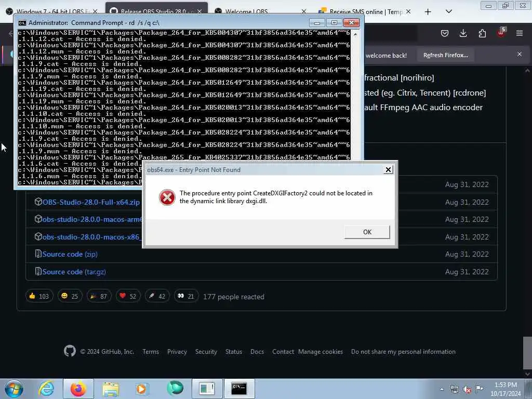The height and width of the screenshot is (399, 532).
Task: Open the Security footer link
Action: (206, 352)
